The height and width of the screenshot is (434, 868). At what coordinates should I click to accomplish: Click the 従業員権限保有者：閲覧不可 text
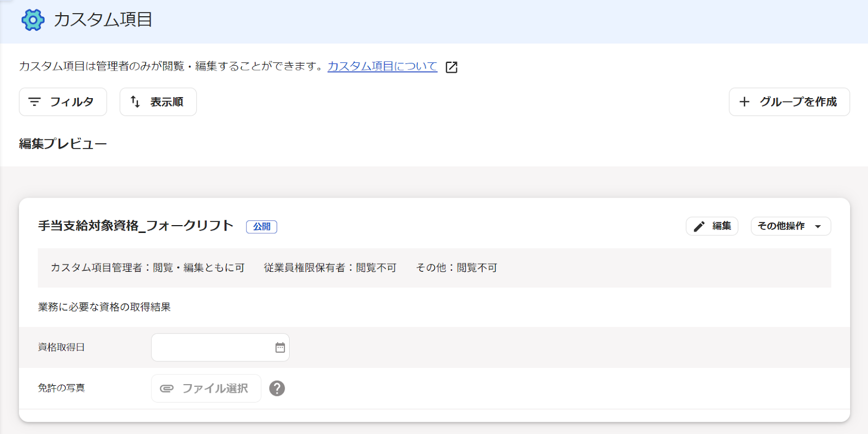[330, 268]
